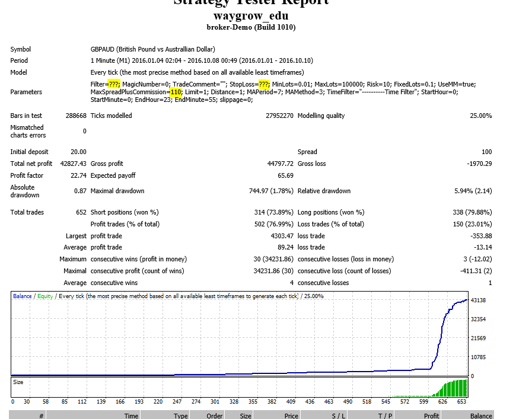Click the Balance legend label in chart
532x419 pixels.
(x=22, y=296)
